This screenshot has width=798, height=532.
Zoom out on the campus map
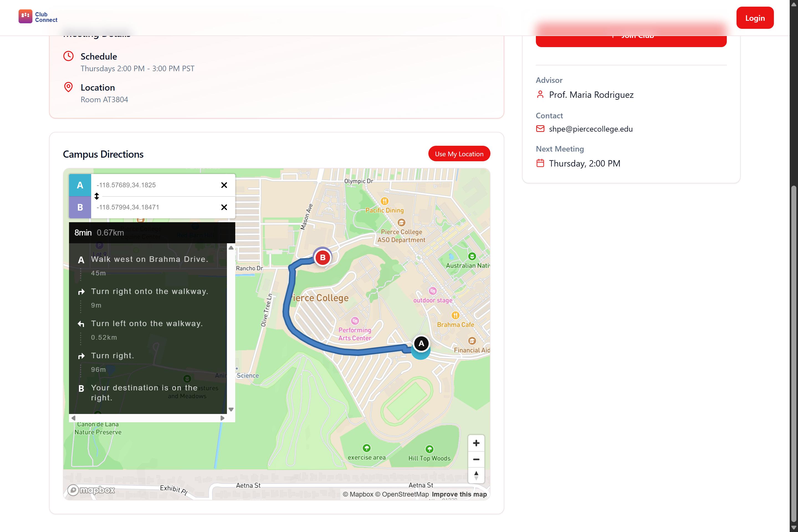pos(476,459)
